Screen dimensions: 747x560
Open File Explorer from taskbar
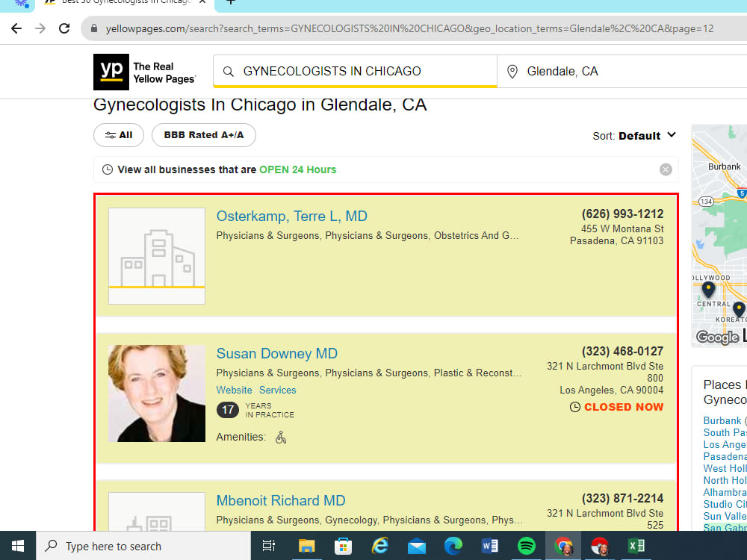pyautogui.click(x=306, y=546)
